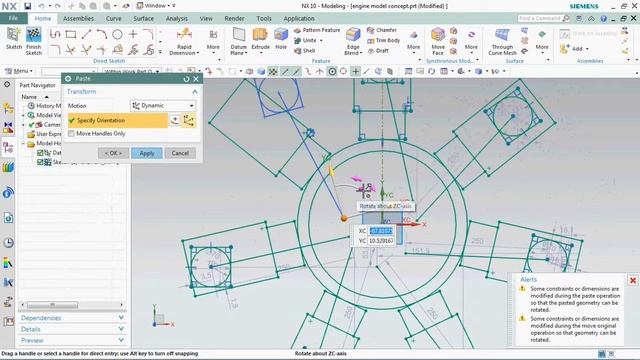Collapse the Model History tree node
This screenshot has height=360, width=640.
click(23, 144)
